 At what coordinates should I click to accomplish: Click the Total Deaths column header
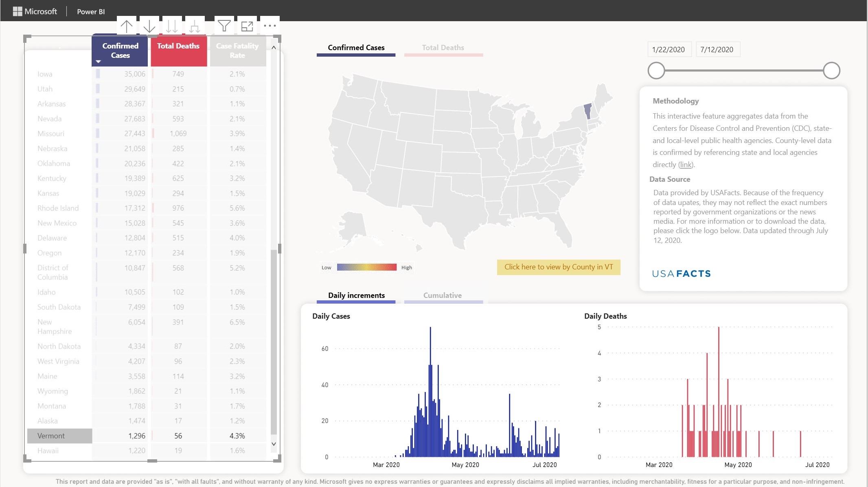(x=178, y=46)
